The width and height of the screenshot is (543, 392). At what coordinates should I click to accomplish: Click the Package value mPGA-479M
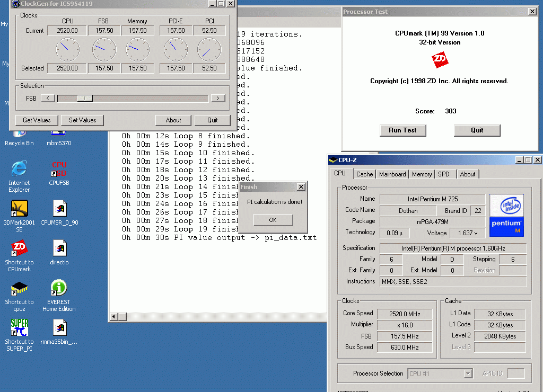coord(433,222)
